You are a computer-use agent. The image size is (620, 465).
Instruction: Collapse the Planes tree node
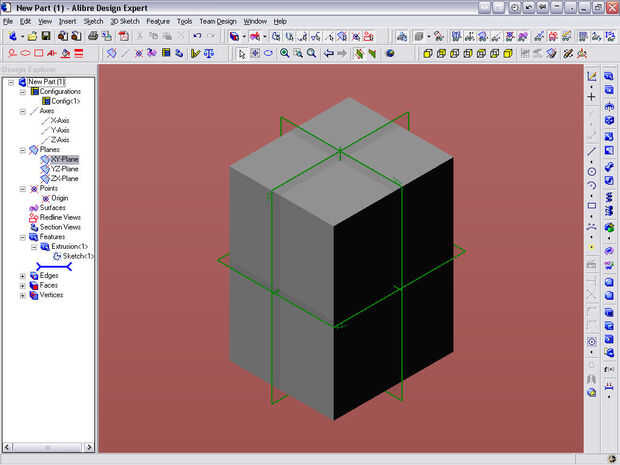23,150
